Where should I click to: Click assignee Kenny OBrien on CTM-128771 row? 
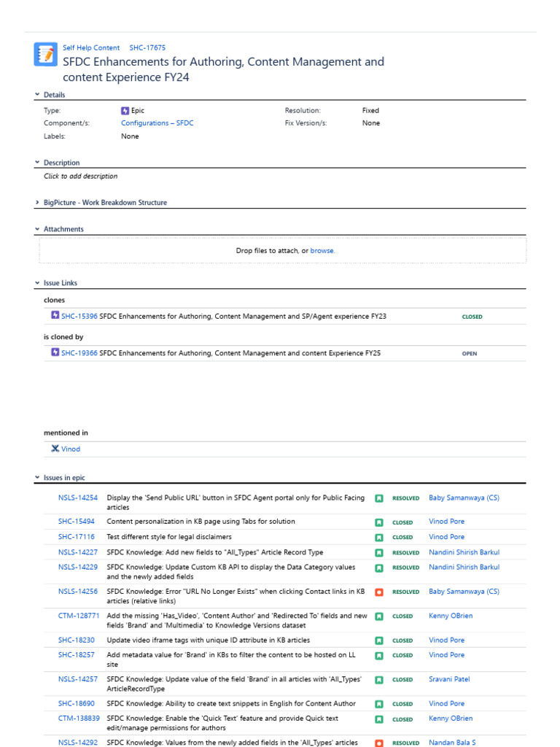click(451, 616)
